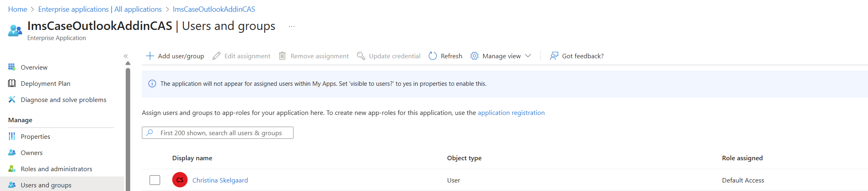Viewport: 868px width, 191px height.
Task: Click the Refresh circular arrow icon
Action: [433, 56]
